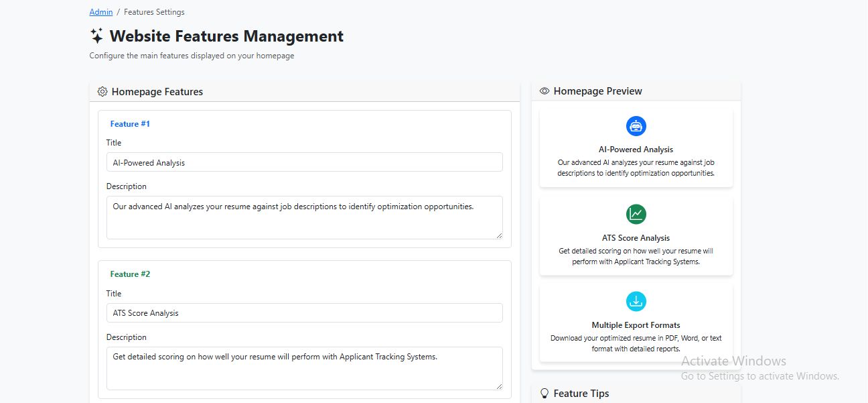This screenshot has width=868, height=403.
Task: Click the Feature #1 description textarea
Action: point(304,217)
